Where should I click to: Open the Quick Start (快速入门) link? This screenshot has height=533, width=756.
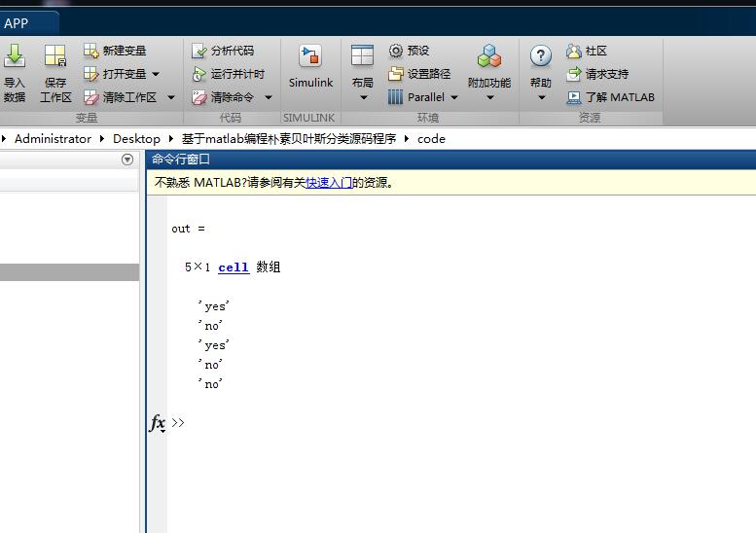(x=328, y=183)
